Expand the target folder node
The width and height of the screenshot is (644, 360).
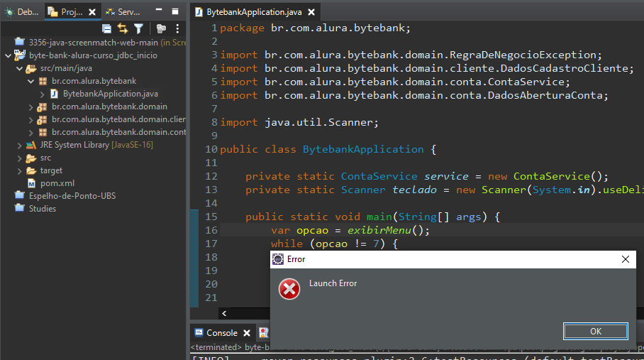coord(19,170)
